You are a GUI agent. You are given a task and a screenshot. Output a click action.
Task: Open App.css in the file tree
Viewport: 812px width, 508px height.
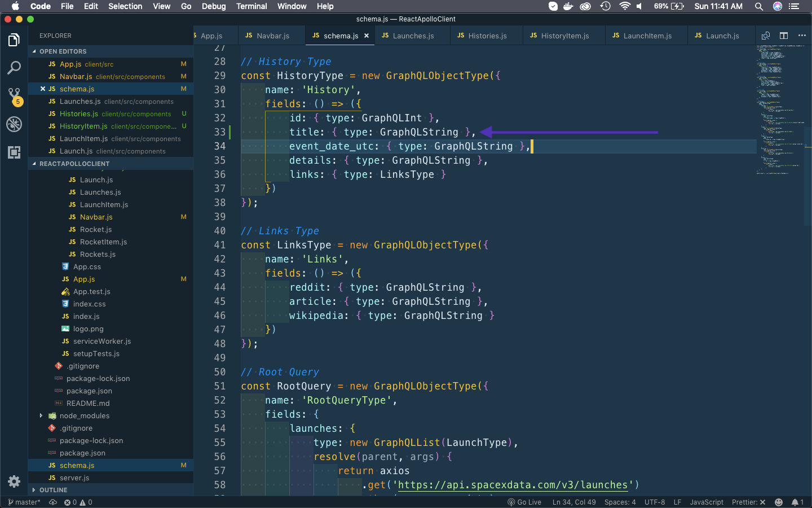pos(111,267)
